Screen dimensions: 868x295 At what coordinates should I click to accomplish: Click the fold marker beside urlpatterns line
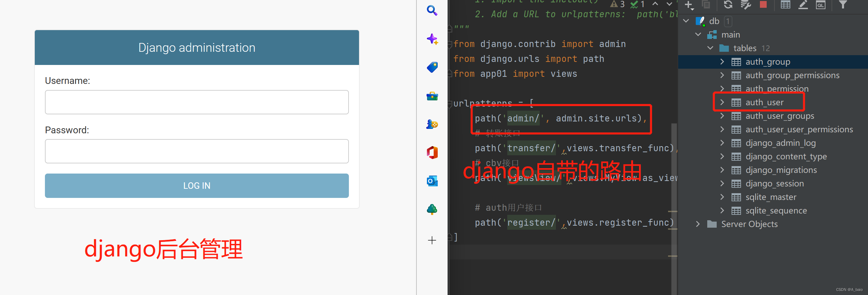(x=450, y=104)
